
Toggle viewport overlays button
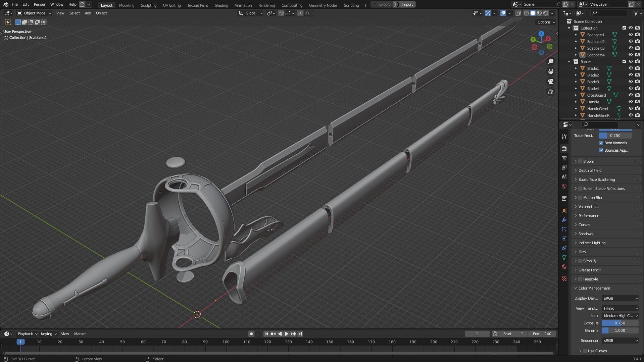point(503,13)
